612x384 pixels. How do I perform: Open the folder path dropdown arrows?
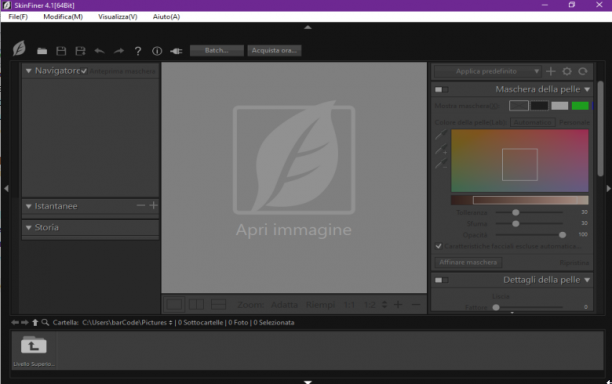click(171, 322)
